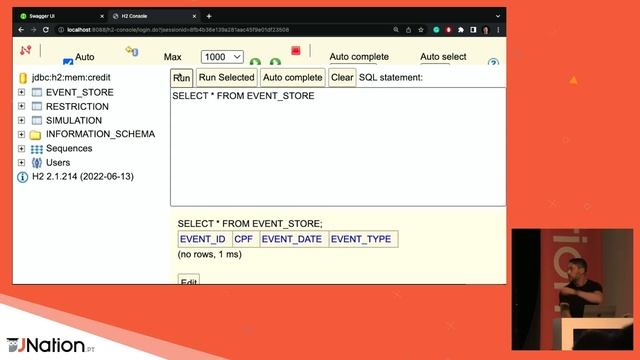This screenshot has width=640, height=360.
Task: Expand the INFORMATION_SCHEMA node
Action: pos(21,134)
